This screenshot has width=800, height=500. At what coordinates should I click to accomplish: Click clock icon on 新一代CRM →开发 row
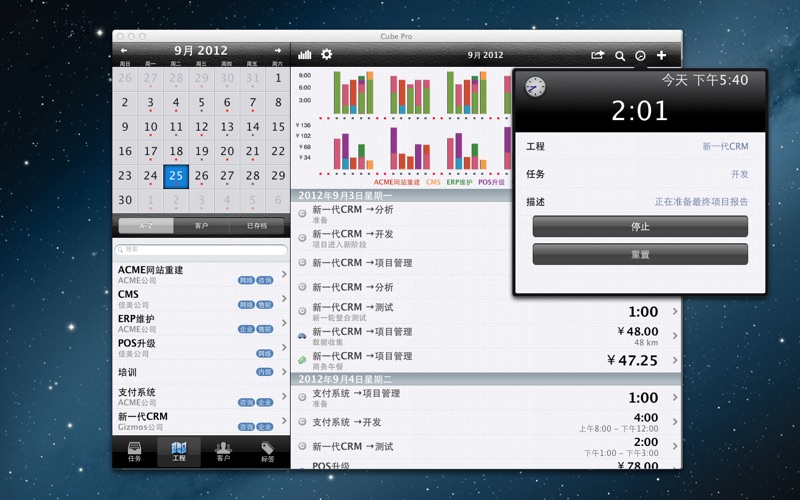click(302, 238)
